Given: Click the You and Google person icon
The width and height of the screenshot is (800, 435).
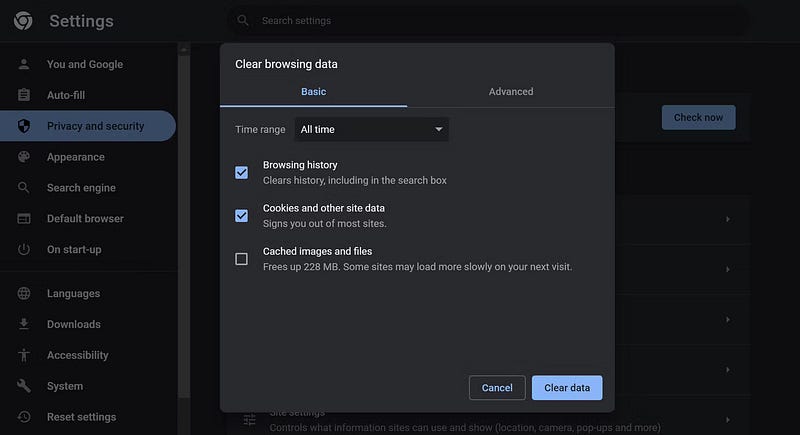Looking at the screenshot, I should [x=23, y=64].
